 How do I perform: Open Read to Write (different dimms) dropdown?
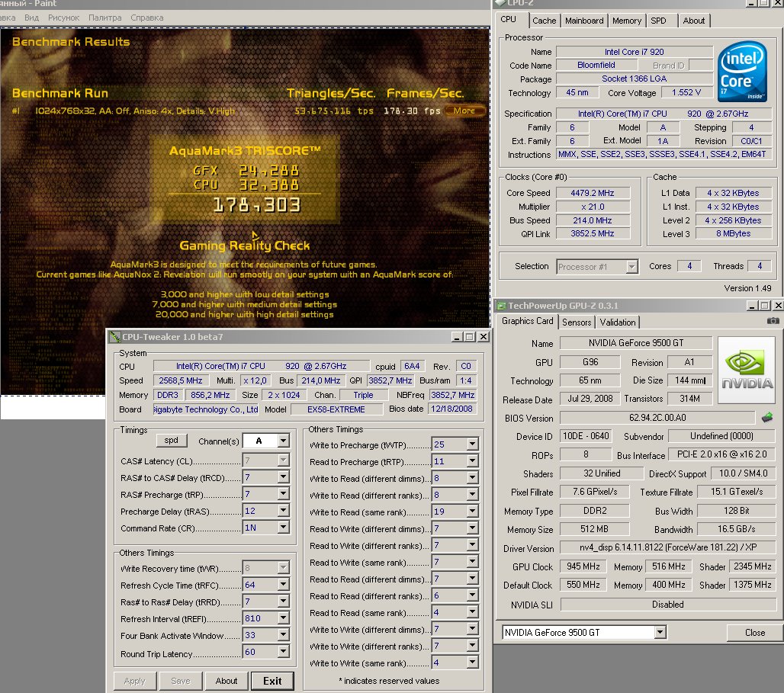472,528
